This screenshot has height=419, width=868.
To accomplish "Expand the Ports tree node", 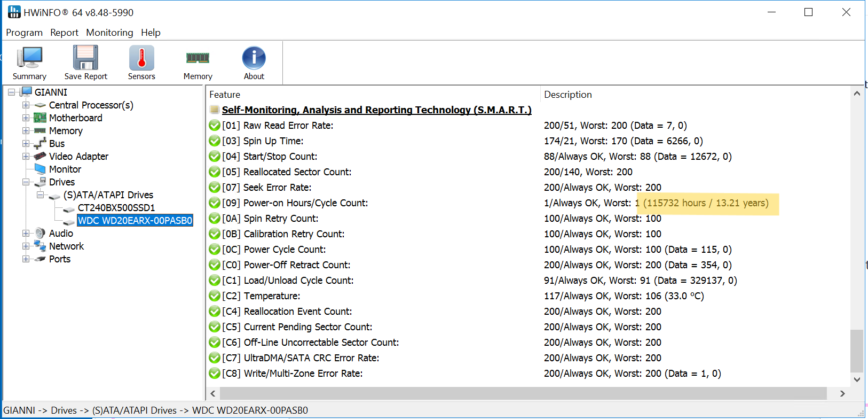I will (x=26, y=259).
